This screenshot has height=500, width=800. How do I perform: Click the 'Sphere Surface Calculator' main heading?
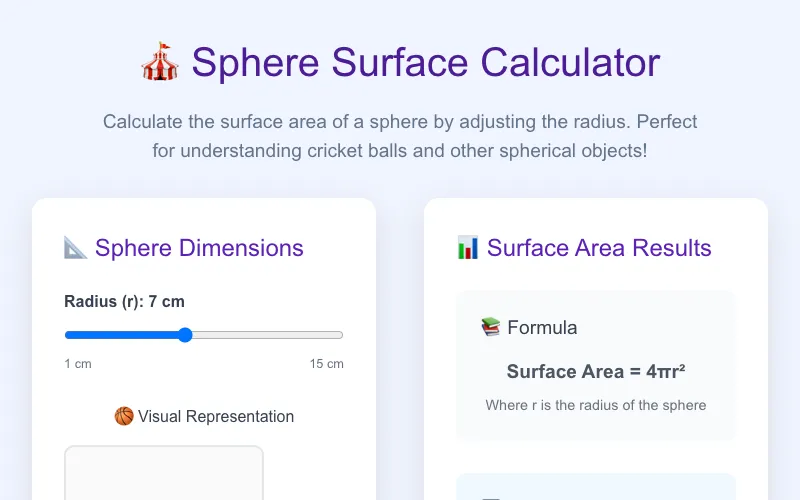tap(426, 63)
